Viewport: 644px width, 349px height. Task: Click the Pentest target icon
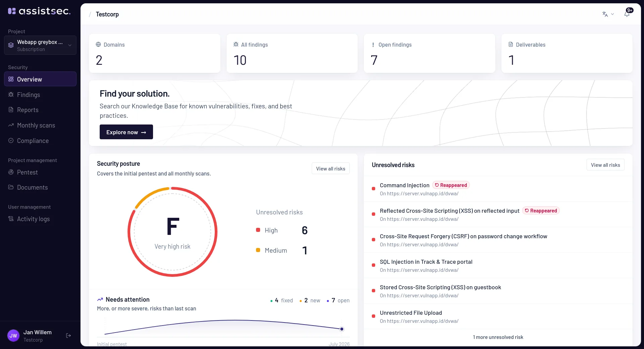click(x=11, y=172)
